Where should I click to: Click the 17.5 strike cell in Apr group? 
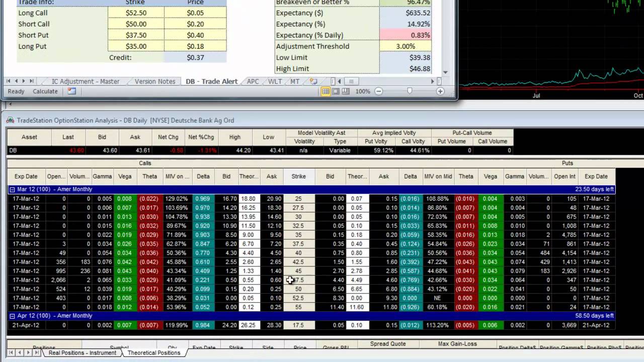pos(298,325)
